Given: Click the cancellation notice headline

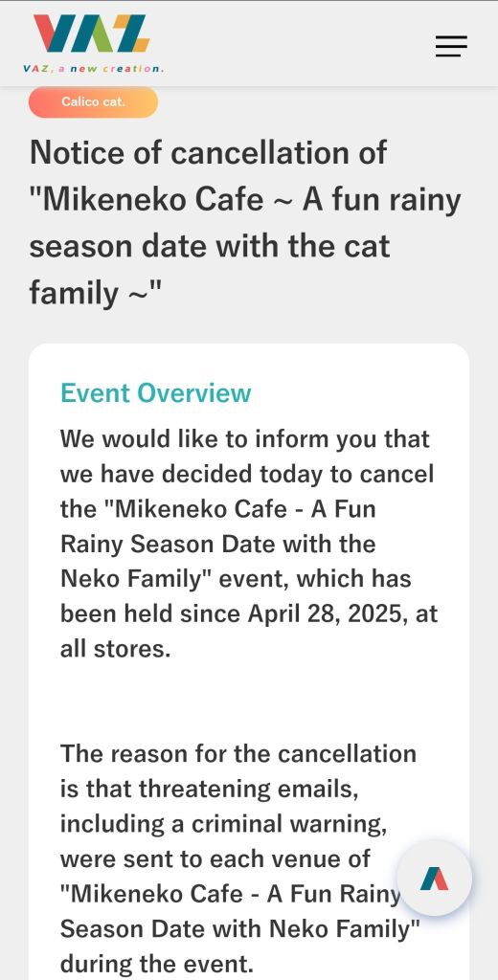Looking at the screenshot, I should click(245, 222).
